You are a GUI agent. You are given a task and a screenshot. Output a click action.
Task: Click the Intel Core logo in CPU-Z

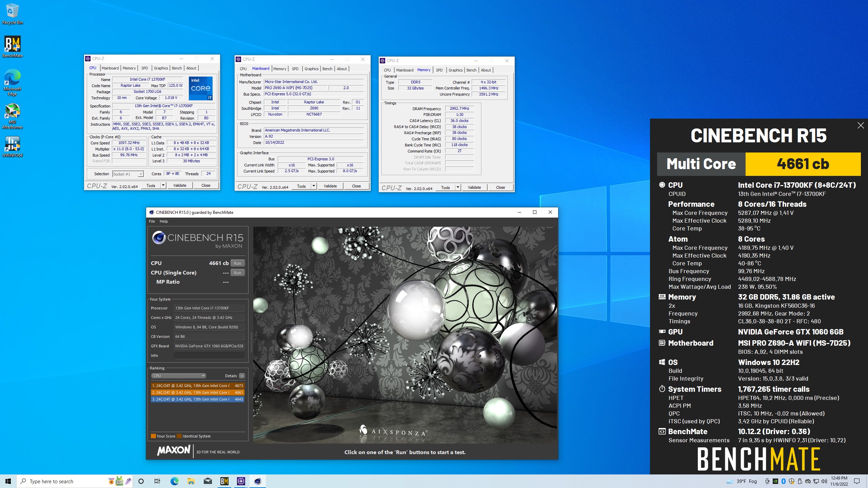(201, 88)
